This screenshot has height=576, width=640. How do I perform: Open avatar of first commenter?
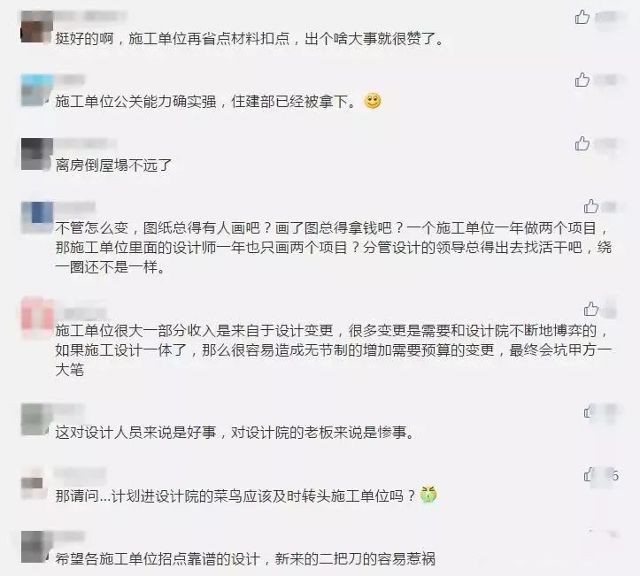tap(37, 27)
